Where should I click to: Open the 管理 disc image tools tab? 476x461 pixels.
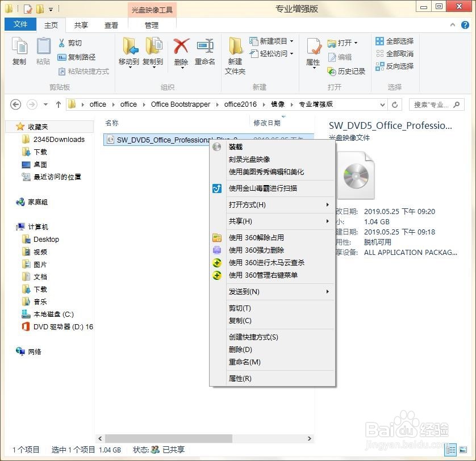point(151,25)
